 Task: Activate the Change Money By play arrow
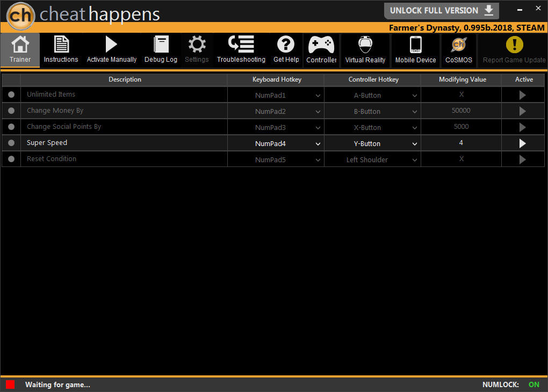(x=523, y=111)
